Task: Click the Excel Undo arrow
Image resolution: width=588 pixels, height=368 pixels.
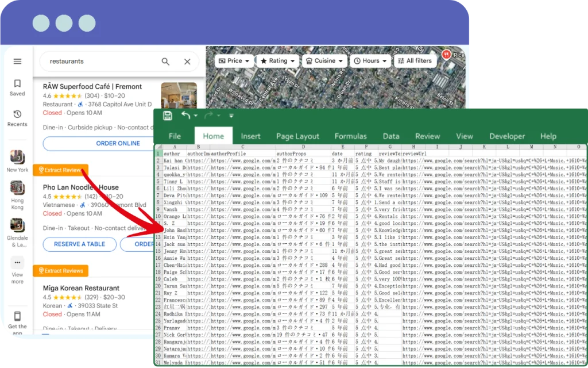Action: coord(185,115)
